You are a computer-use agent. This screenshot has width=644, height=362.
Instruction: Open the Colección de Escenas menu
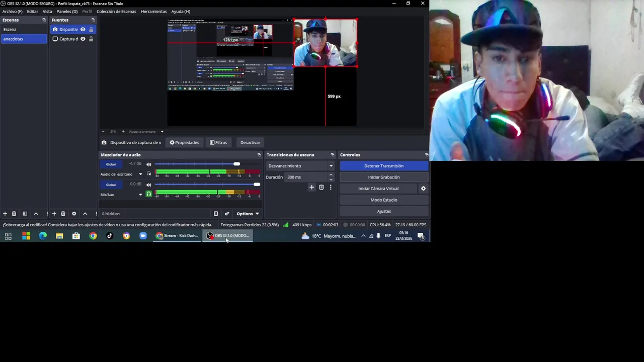click(x=116, y=12)
